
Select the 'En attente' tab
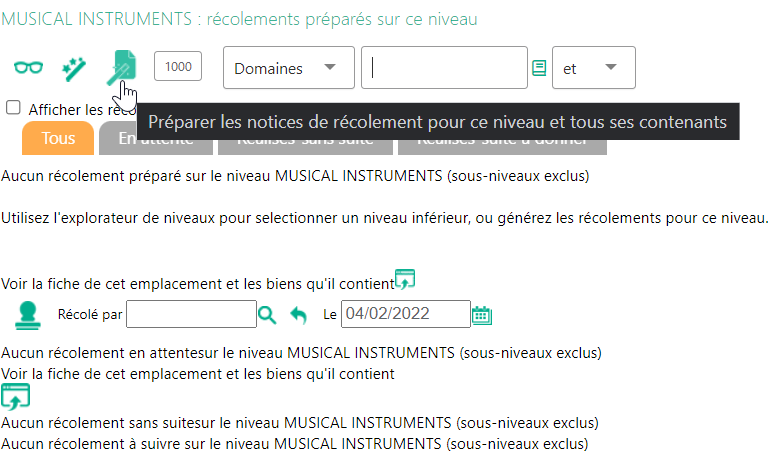pos(156,139)
